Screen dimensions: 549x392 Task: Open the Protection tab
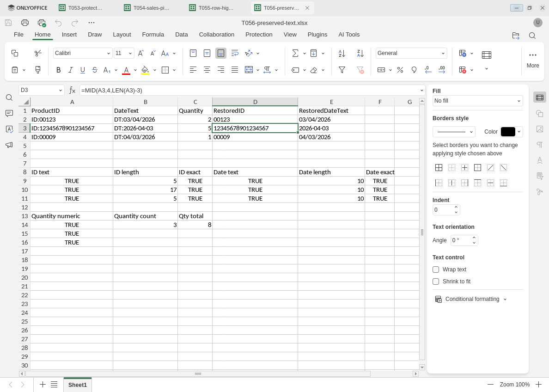(259, 35)
